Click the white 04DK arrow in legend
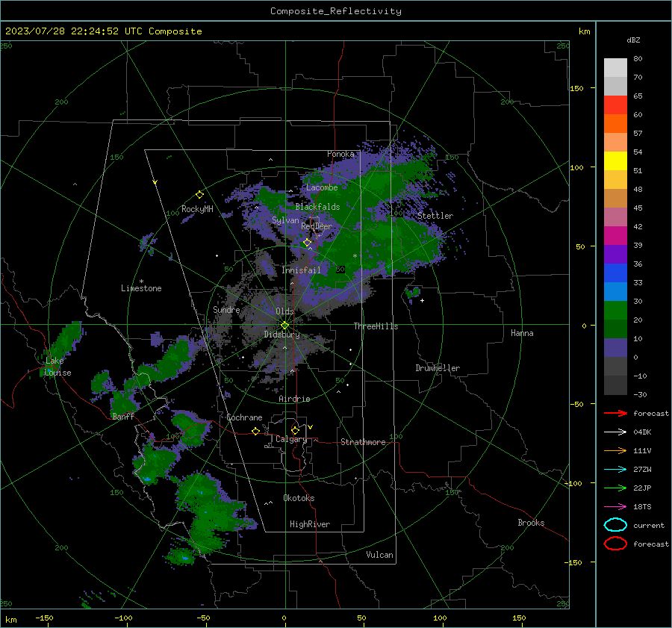The width and height of the screenshot is (672, 628). (x=615, y=432)
